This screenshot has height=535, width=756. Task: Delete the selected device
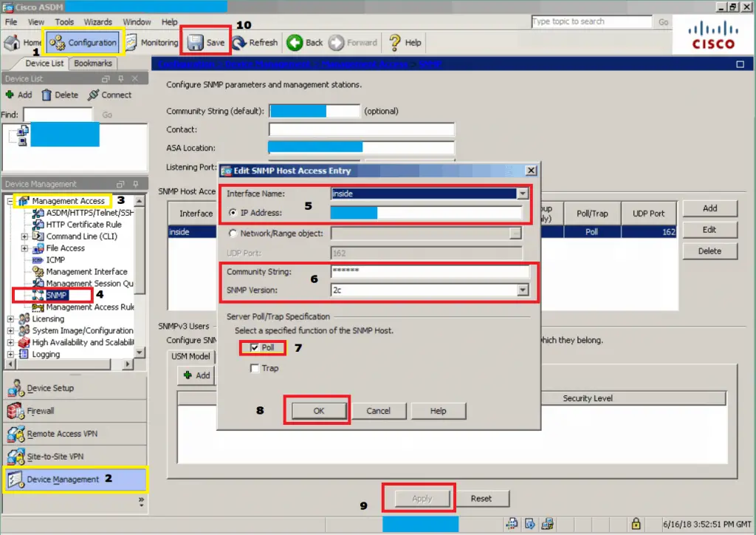coord(60,95)
